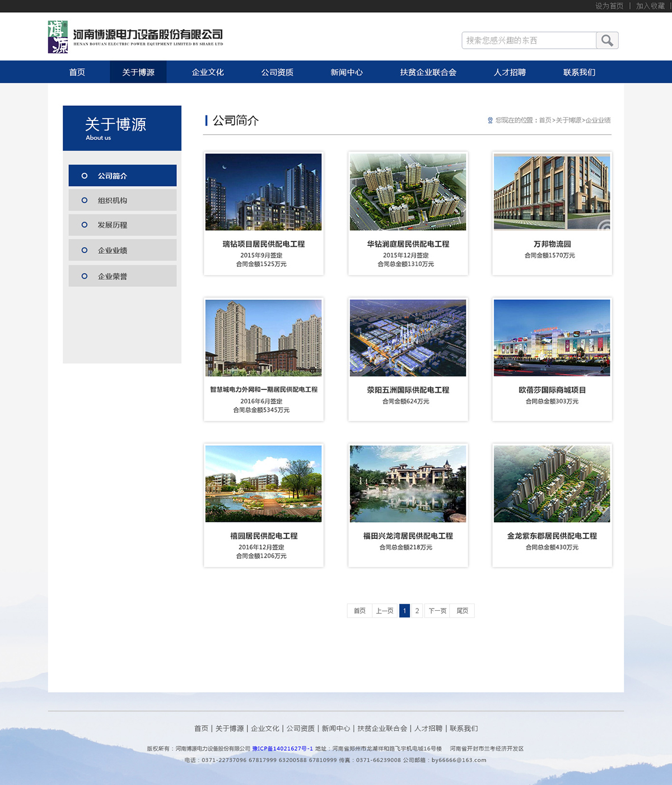This screenshot has width=672, height=785.
Task: Click 设为首页 link at top
Action: (x=609, y=6)
